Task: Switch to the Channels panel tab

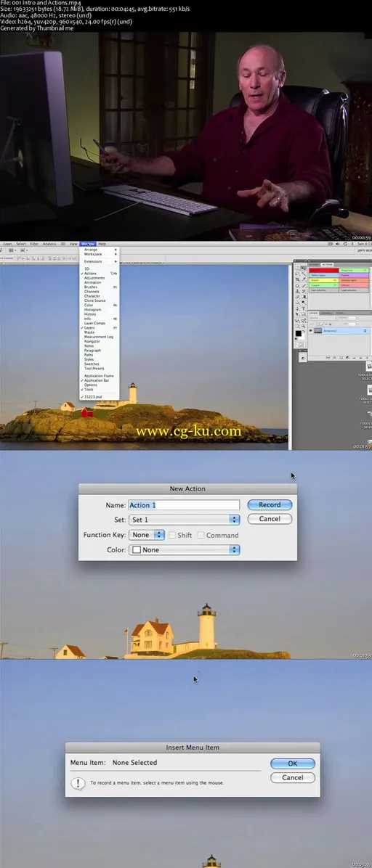Action: [326, 313]
